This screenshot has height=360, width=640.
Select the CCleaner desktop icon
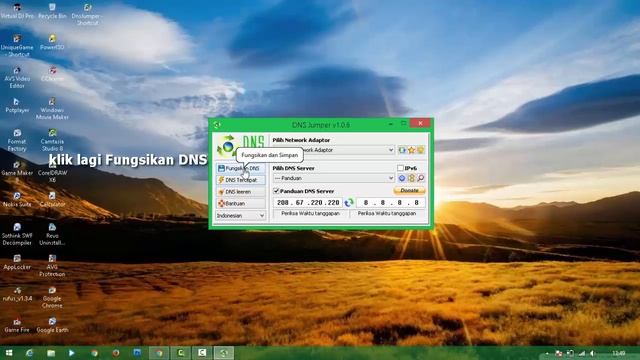point(52,74)
